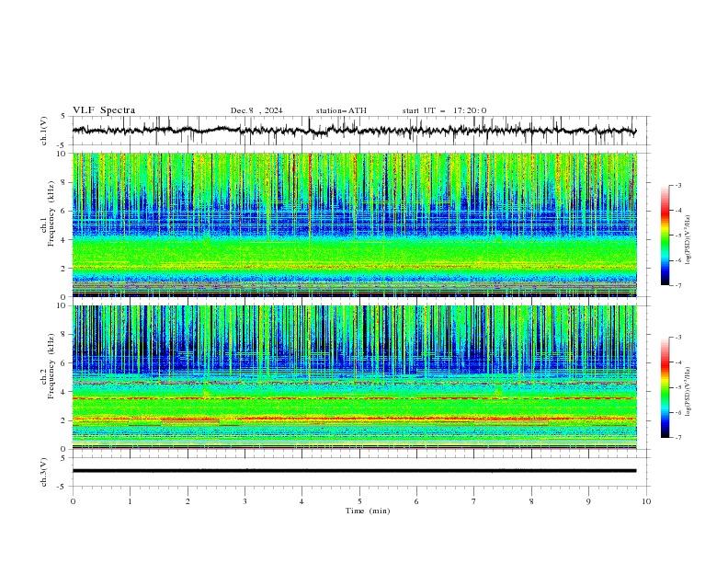Image resolution: width=728 pixels, height=563 pixels.
Task: Click the lower log(PSD)(V²/Hz) colorbar label
Action: 688,391
